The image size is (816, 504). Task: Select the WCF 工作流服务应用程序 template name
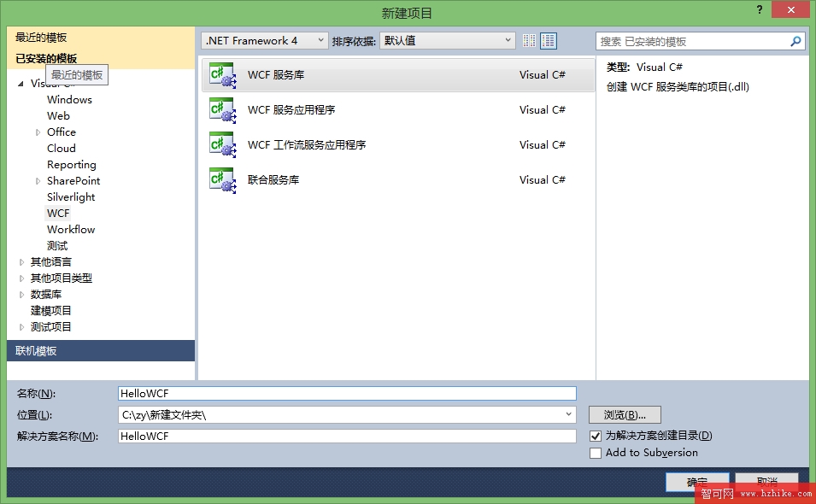tap(307, 144)
